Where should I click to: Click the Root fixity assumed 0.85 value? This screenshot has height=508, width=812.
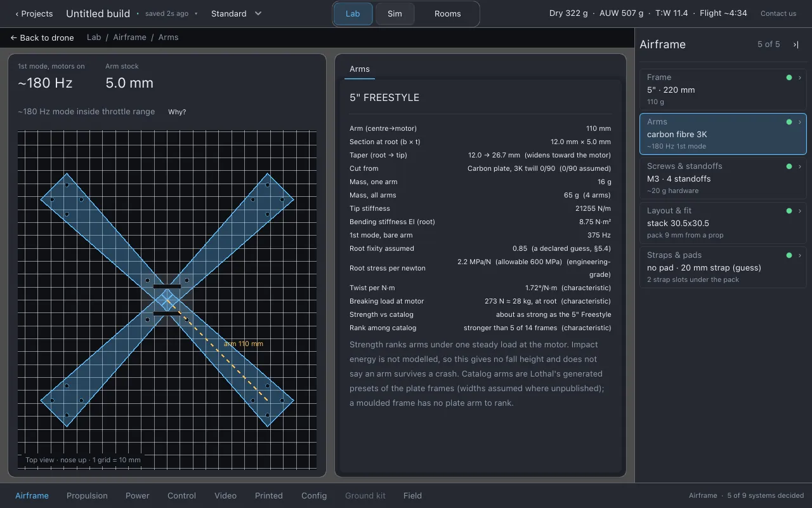click(x=562, y=248)
